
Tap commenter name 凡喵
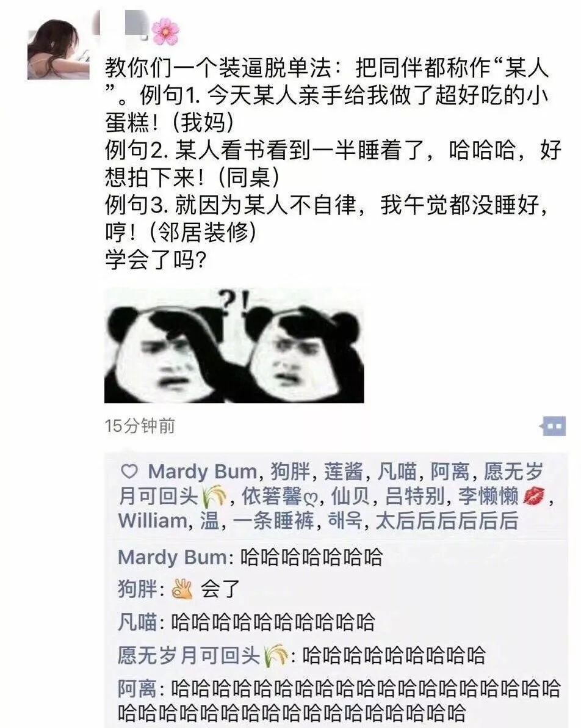(x=137, y=622)
